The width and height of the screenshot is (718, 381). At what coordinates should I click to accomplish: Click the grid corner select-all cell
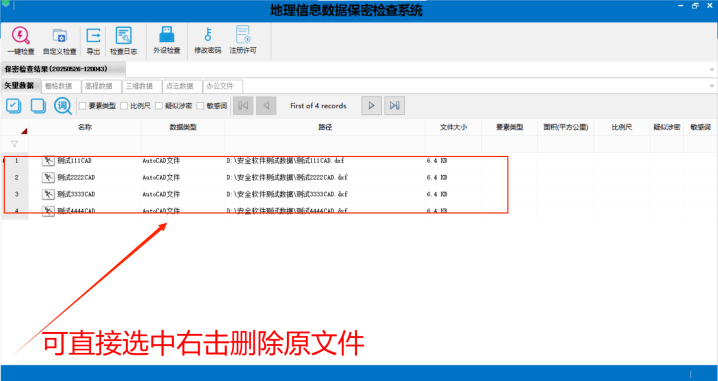click(15, 127)
